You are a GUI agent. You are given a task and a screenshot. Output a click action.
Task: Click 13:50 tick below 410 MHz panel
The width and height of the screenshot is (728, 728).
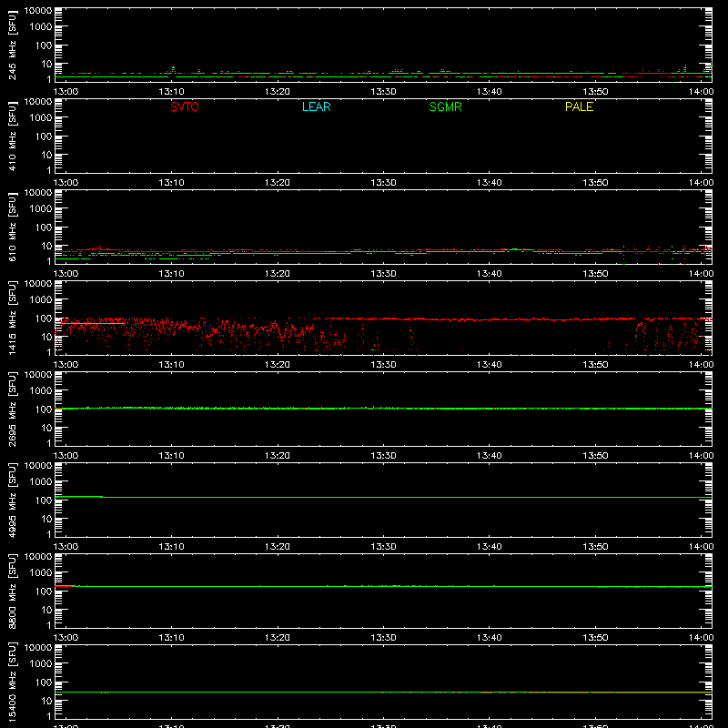[595, 183]
